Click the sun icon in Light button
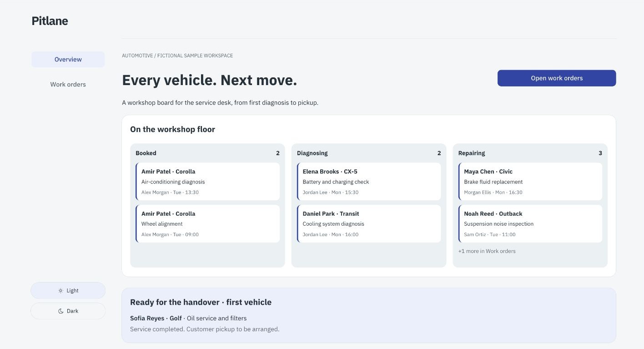Screen dimensions: 644x349 pyautogui.click(x=60, y=291)
